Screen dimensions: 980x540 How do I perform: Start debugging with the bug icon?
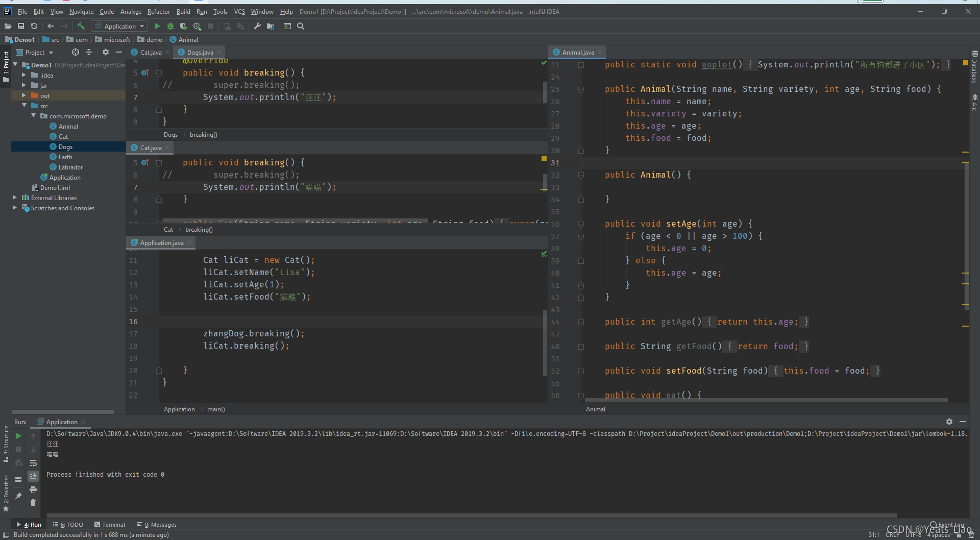[170, 26]
